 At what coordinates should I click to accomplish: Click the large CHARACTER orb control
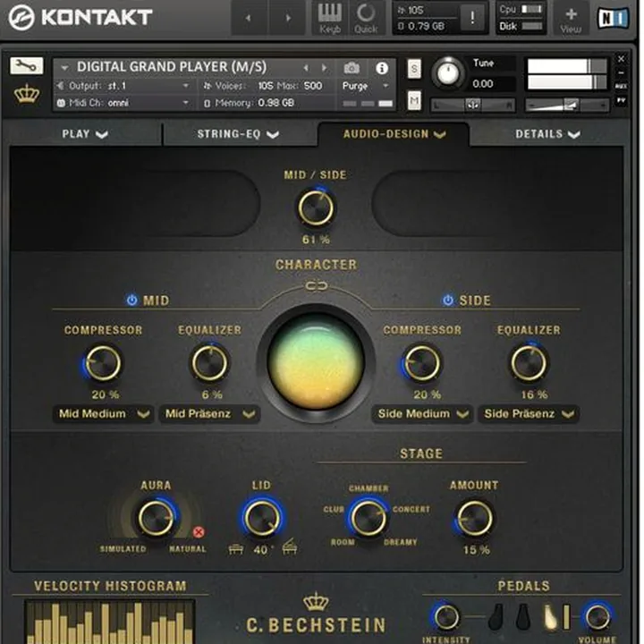pyautogui.click(x=316, y=362)
